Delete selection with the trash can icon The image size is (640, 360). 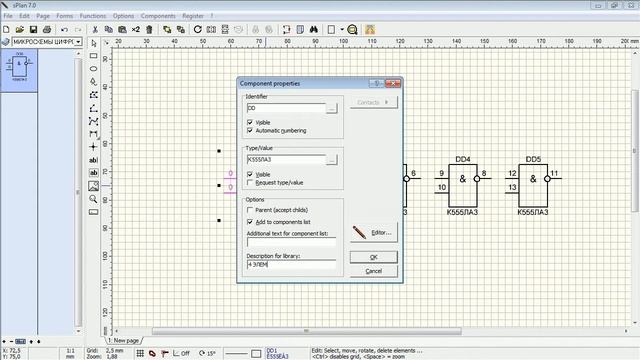pos(149,29)
